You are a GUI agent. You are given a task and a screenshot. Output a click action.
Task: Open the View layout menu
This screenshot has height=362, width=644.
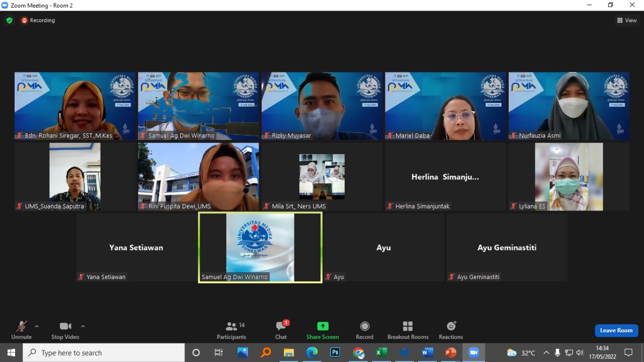(x=627, y=21)
